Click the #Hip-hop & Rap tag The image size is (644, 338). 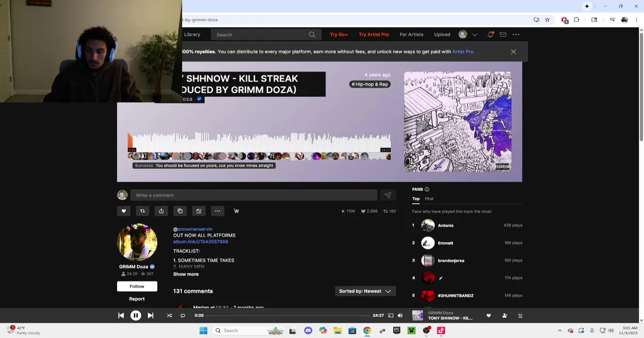(370, 84)
